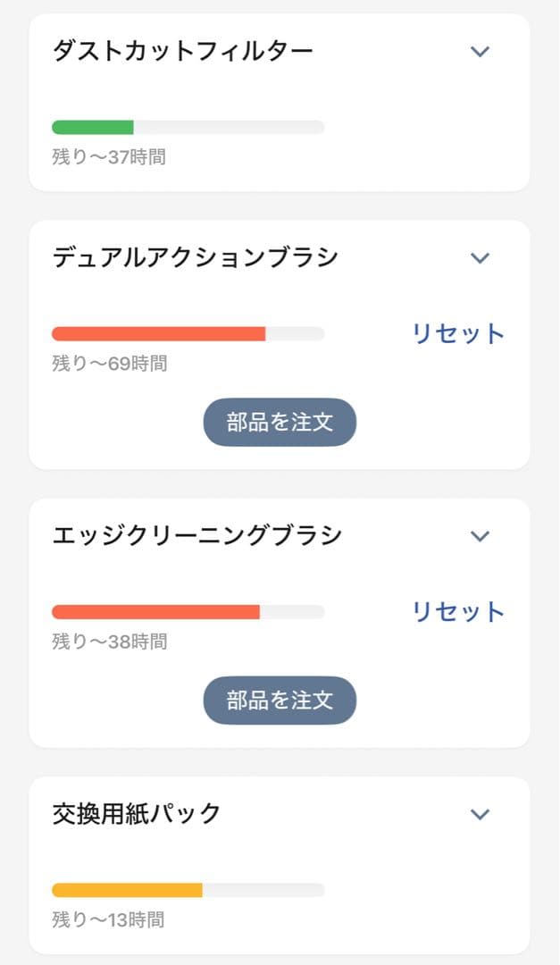
Task: Click the red デュアルアクションブラシ progress bar
Action: pyautogui.click(x=161, y=333)
